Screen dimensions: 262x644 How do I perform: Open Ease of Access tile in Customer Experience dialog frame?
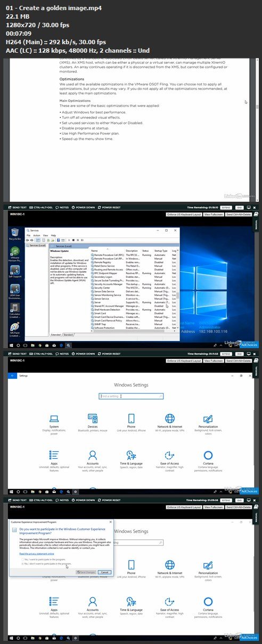coord(169,607)
